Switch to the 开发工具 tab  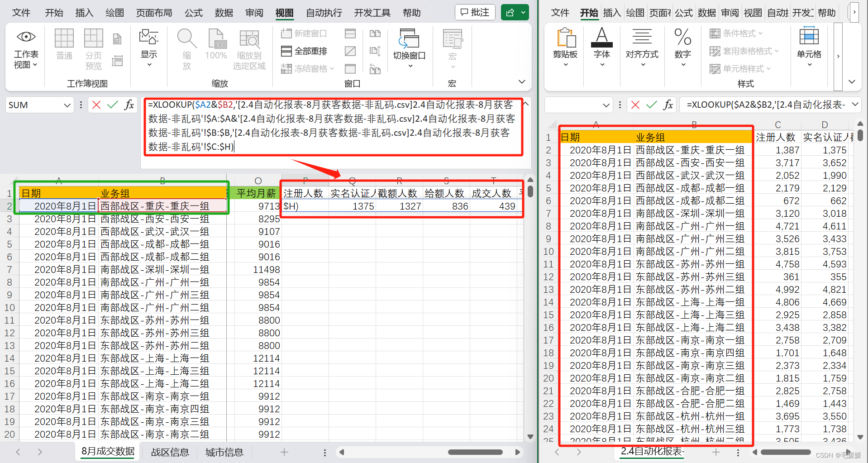[372, 13]
